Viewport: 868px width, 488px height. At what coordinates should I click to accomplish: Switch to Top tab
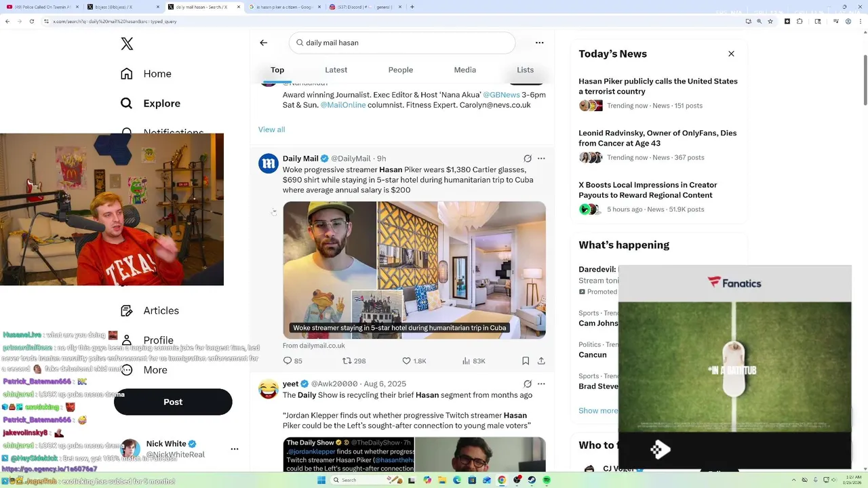pos(277,70)
